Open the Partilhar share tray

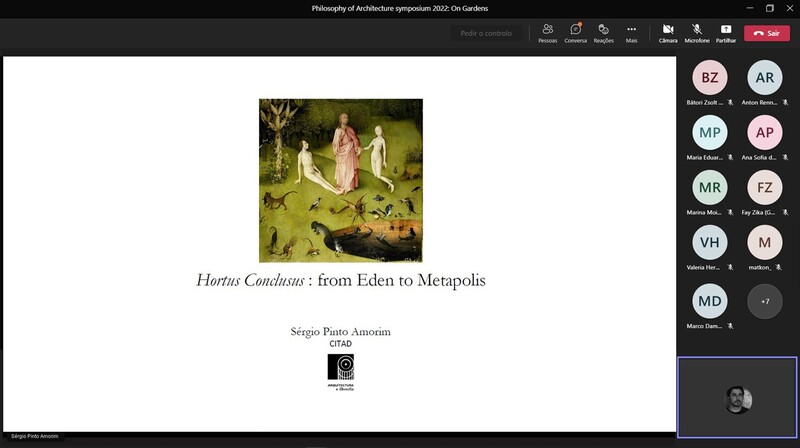(726, 33)
